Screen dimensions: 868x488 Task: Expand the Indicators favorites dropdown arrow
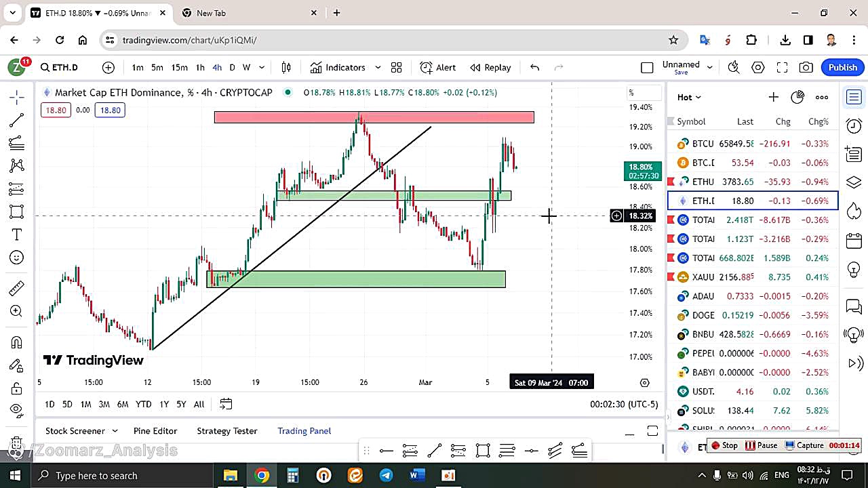tap(378, 67)
